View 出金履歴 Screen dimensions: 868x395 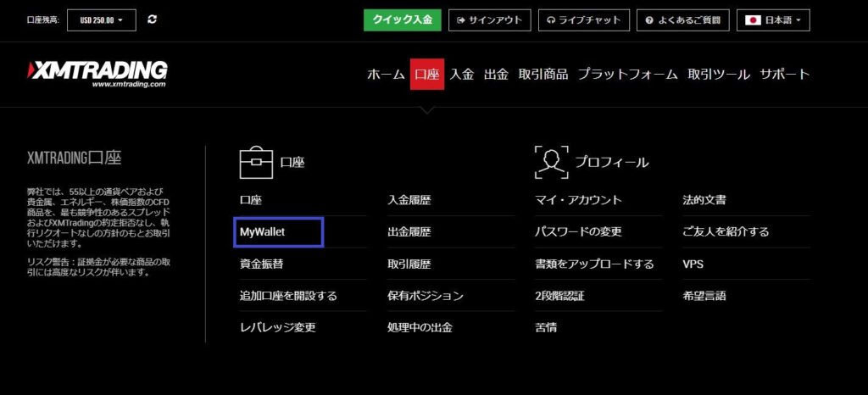pyautogui.click(x=409, y=231)
